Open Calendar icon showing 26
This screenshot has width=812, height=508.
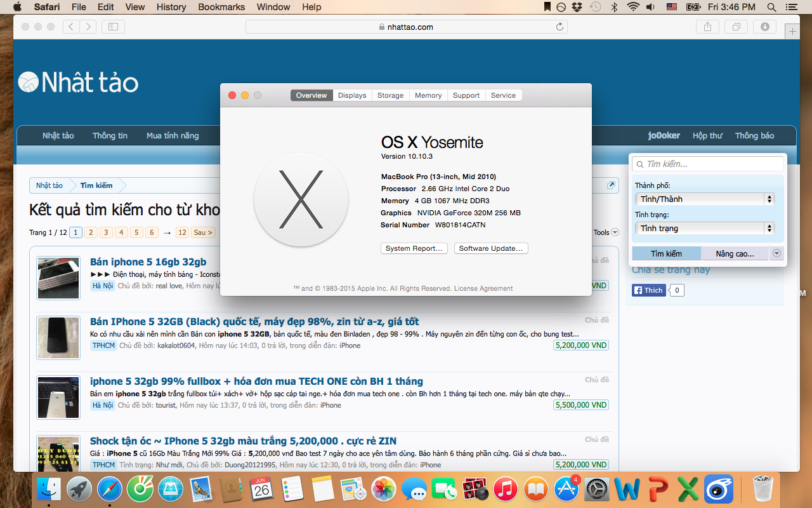(x=262, y=489)
